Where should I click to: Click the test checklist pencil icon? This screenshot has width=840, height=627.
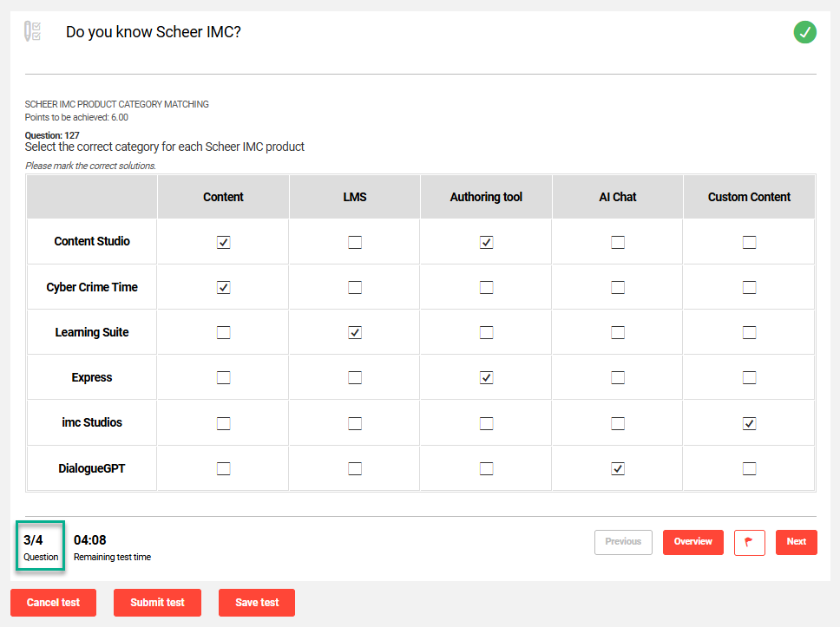point(33,31)
